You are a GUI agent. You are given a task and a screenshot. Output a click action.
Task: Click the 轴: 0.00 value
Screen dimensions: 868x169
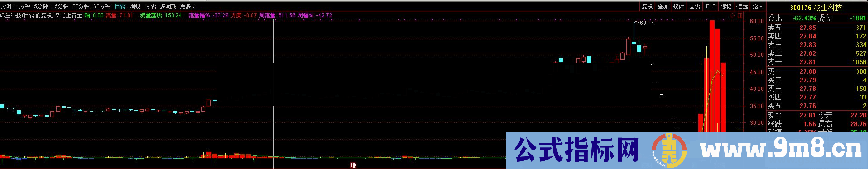[94, 15]
